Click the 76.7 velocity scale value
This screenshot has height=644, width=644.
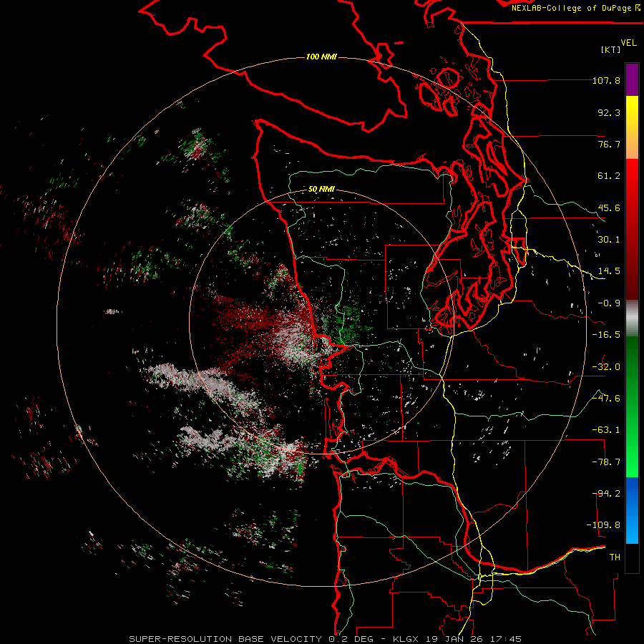609,144
